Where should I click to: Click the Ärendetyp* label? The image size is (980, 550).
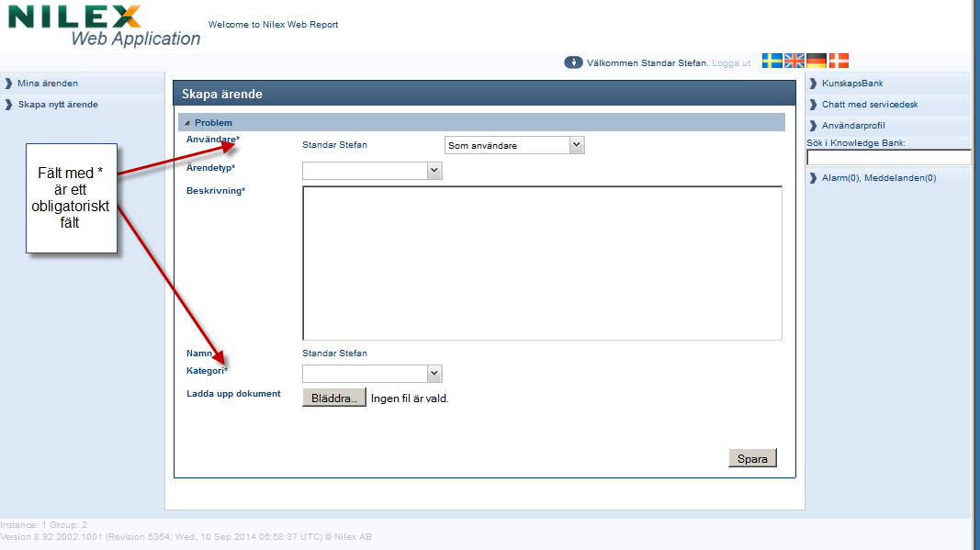tap(210, 167)
